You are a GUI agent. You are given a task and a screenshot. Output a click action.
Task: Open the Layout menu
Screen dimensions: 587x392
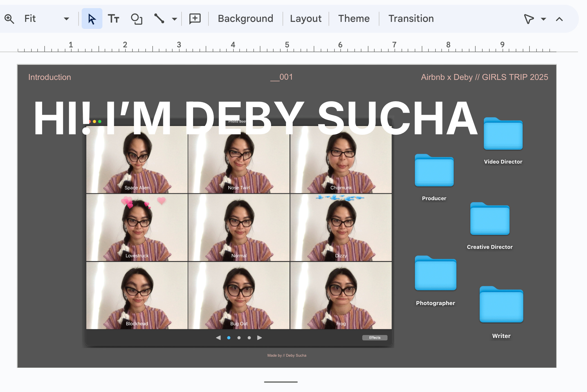coord(306,19)
